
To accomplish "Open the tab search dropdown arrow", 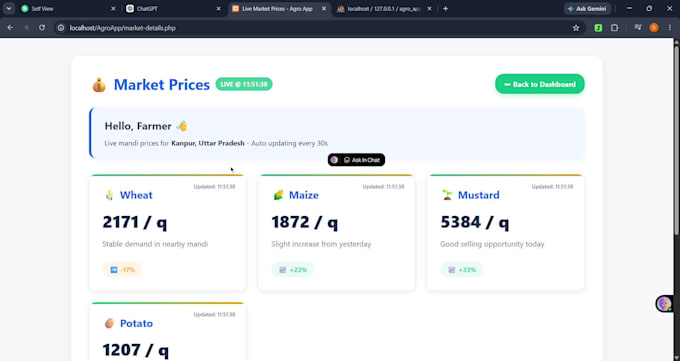I will (x=9, y=9).
